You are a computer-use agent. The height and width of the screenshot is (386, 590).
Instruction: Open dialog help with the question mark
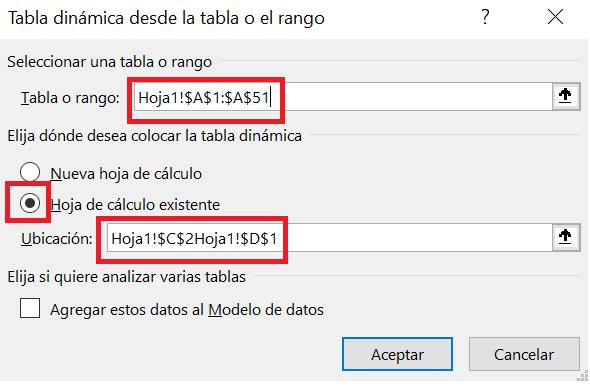[485, 17]
